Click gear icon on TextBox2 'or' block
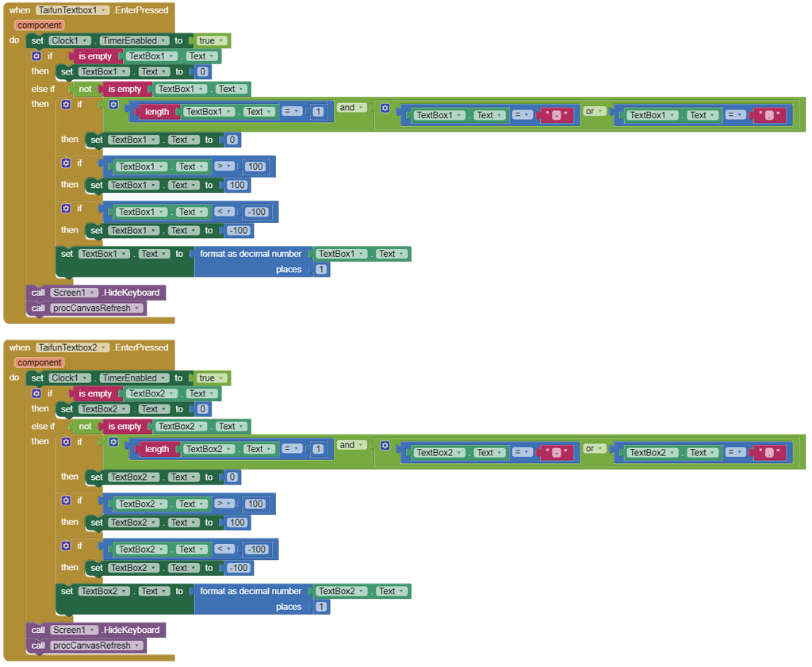This screenshot has height=667, width=812. (x=385, y=445)
